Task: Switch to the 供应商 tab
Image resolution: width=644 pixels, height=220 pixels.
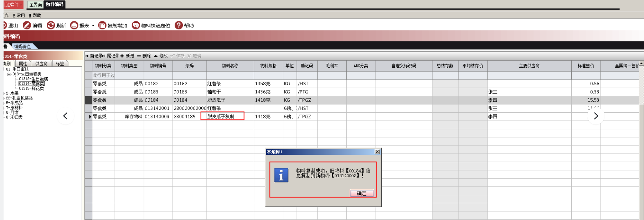Action: click(41, 64)
